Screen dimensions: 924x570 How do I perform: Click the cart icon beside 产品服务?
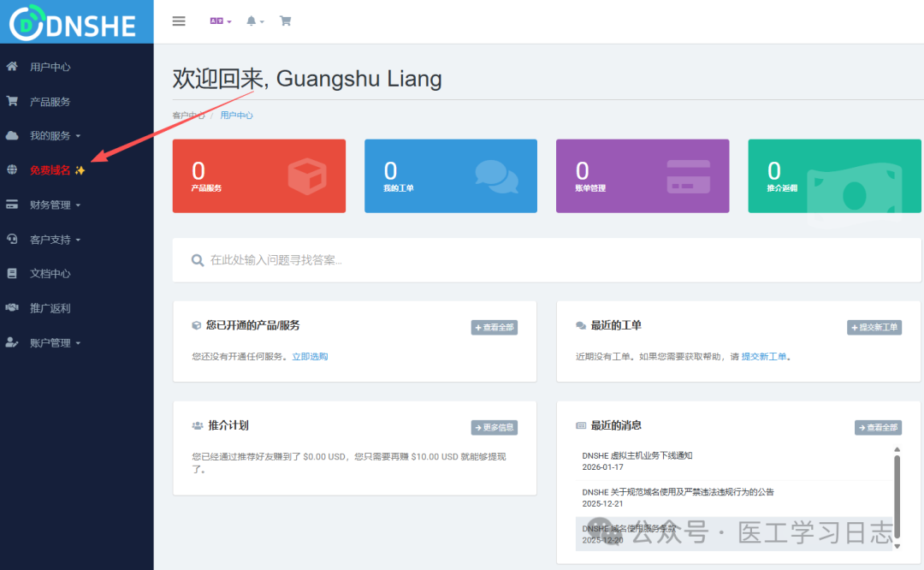12,101
